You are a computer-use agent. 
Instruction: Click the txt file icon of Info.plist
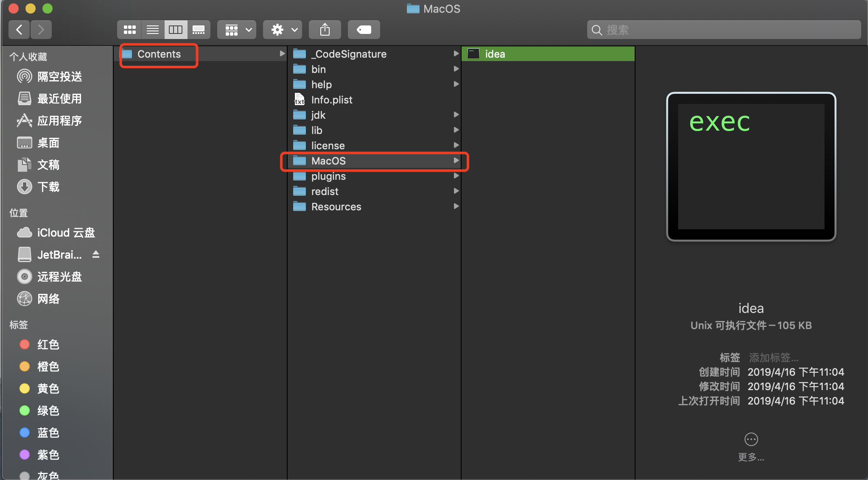[300, 99]
